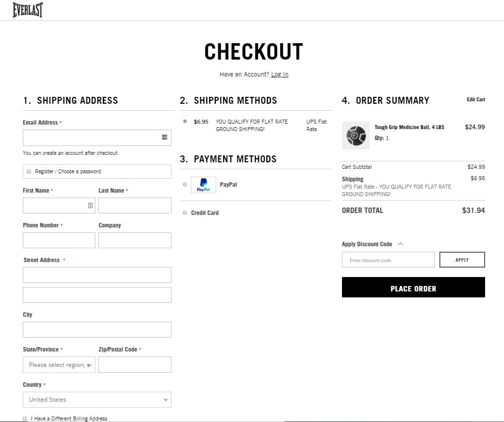The width and height of the screenshot is (504, 422).
Task: Click the Edit Cart link
Action: [476, 100]
